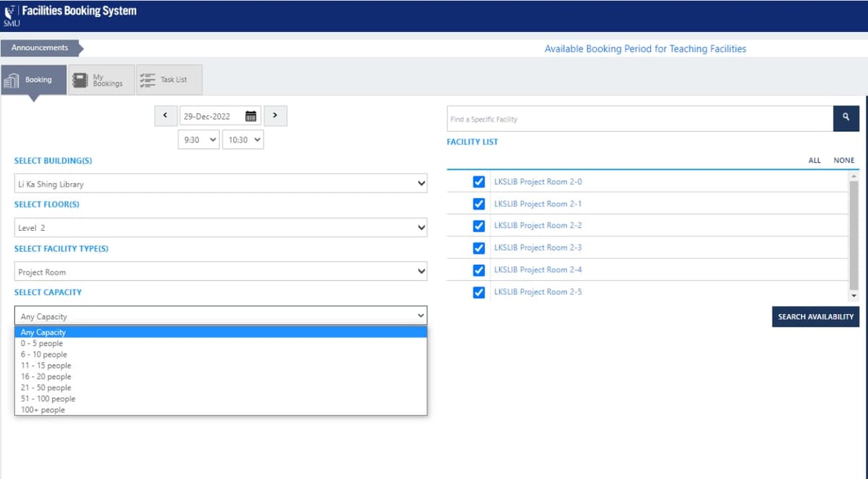Viewport: 868px width, 479px height.
Task: Uncheck LKSLIB Project Room 2-0
Action: (x=477, y=182)
